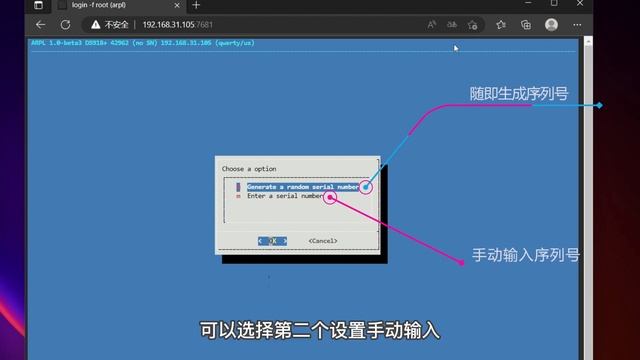This screenshot has width=640, height=360.
Task: Reload the page with refresh icon
Action: tap(65, 25)
